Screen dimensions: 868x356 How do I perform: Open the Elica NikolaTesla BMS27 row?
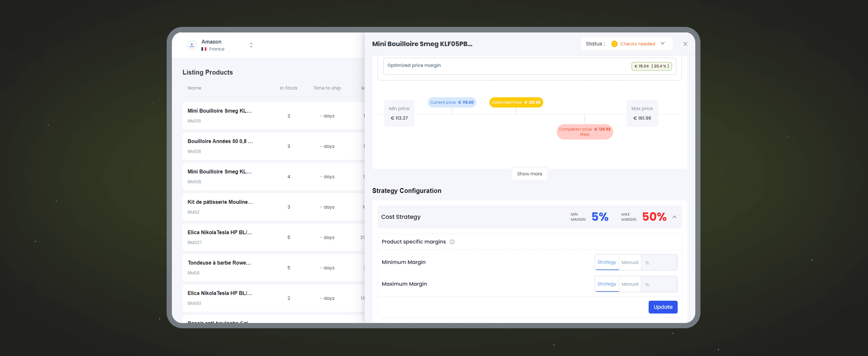273,237
